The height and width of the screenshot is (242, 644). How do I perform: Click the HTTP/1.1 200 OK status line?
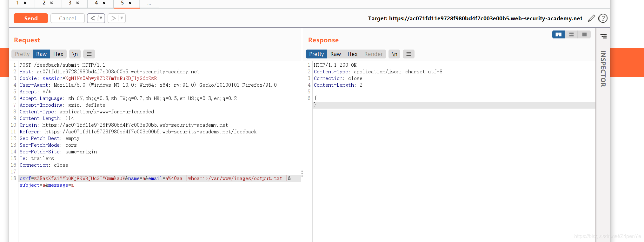coord(335,65)
